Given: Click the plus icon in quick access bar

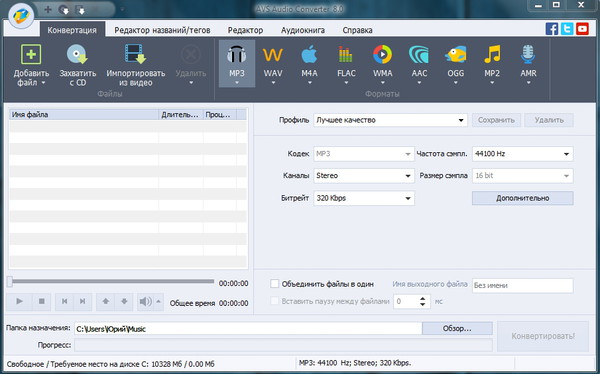Looking at the screenshot, I should [x=48, y=10].
